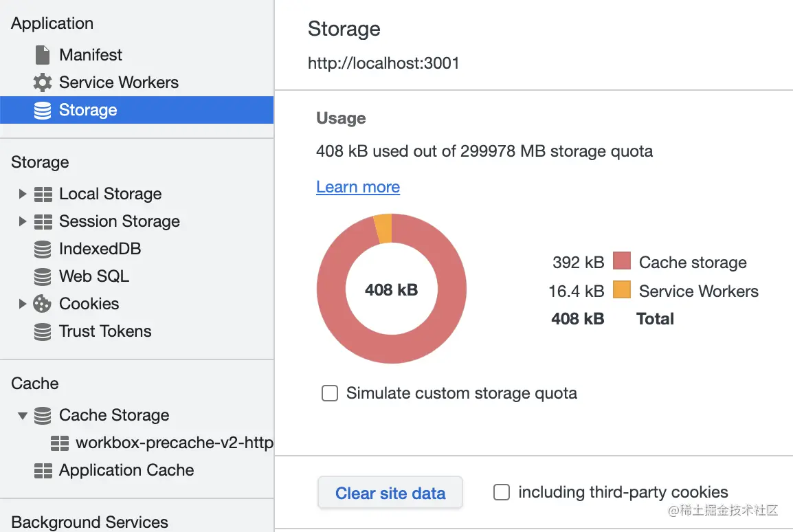This screenshot has height=532, width=793.
Task: Collapse the Cache Storage tree
Action: (x=22, y=415)
